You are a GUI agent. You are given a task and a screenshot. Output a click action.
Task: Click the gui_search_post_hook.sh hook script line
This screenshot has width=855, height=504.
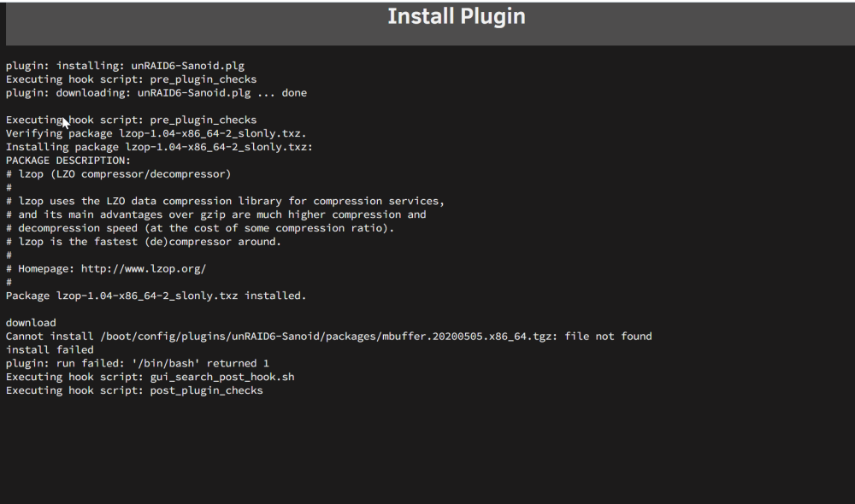pyautogui.click(x=150, y=377)
